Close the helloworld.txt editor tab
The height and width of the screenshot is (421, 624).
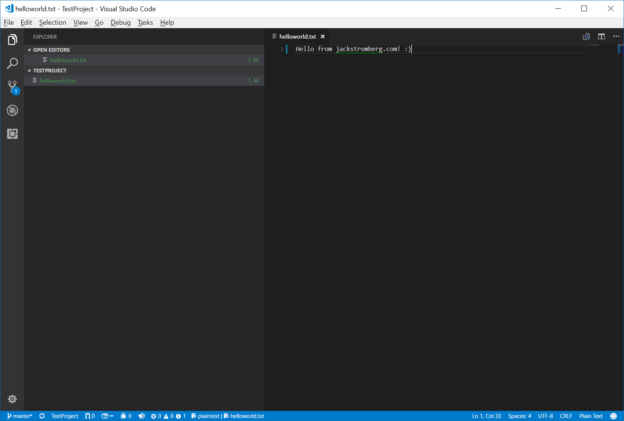click(x=323, y=37)
